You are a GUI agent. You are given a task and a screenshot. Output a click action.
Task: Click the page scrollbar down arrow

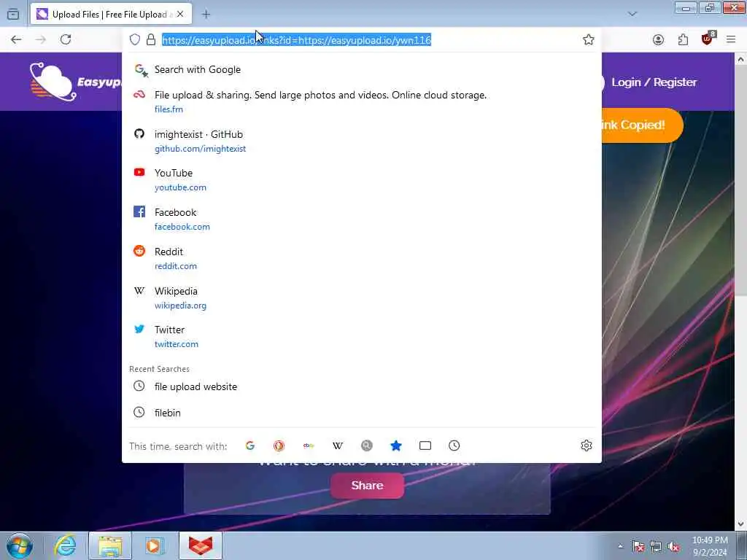[741, 524]
